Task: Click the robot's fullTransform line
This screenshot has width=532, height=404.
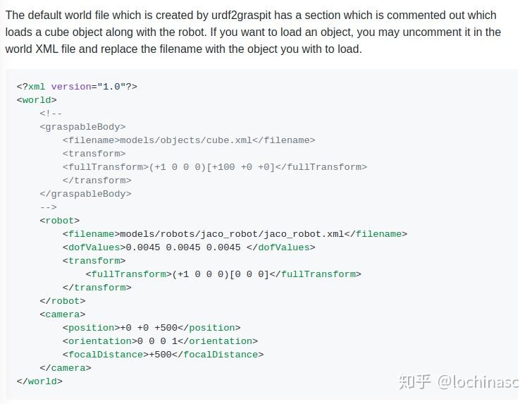Action: coord(223,274)
